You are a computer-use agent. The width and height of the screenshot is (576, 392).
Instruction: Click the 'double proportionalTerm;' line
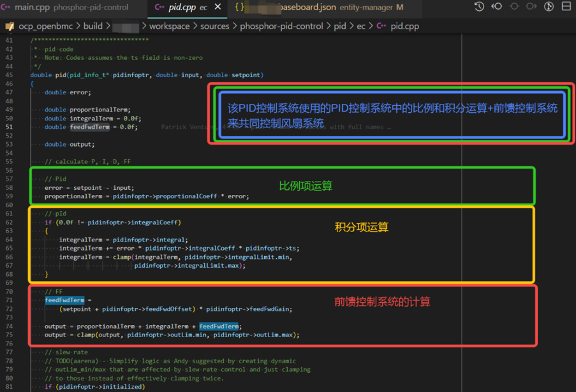click(x=87, y=110)
